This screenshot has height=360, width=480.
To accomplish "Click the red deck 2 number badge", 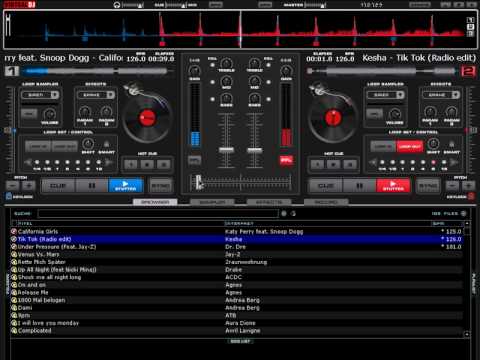I will pos(468,71).
